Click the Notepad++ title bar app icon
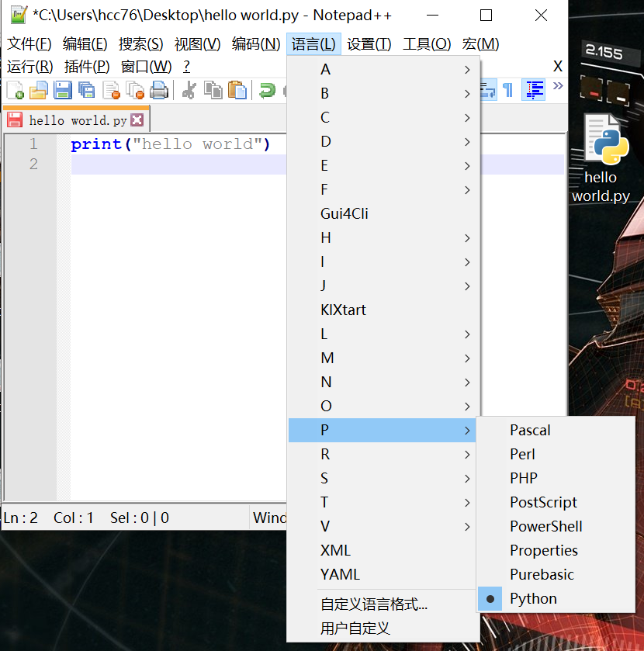The width and height of the screenshot is (644, 651). click(x=19, y=15)
